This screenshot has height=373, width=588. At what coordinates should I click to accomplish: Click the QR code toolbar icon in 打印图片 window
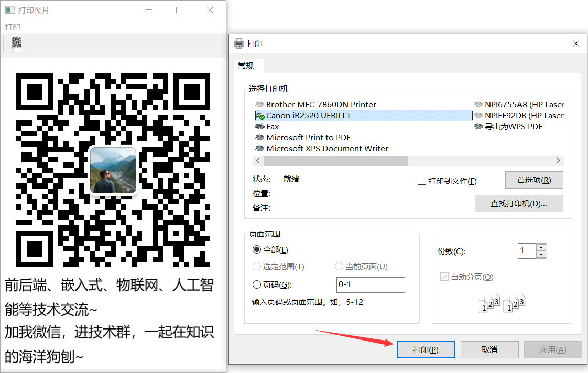pyautogui.click(x=16, y=43)
